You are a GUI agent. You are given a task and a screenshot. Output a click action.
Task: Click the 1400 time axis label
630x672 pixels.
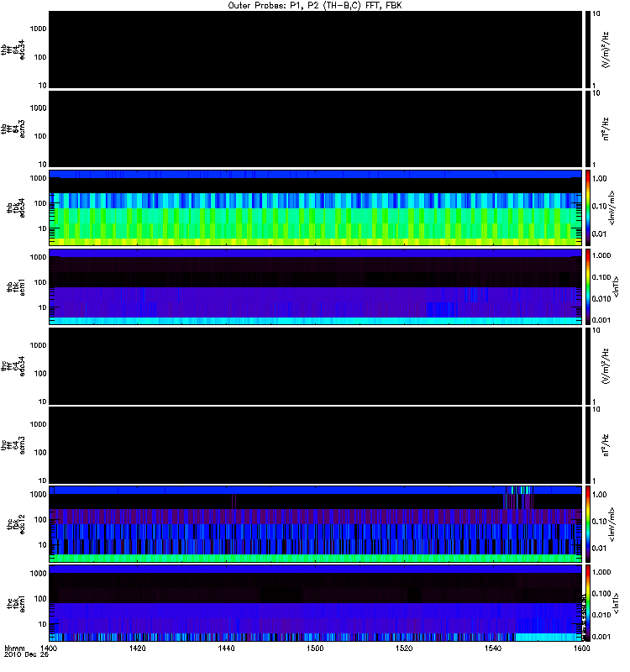tap(49, 648)
